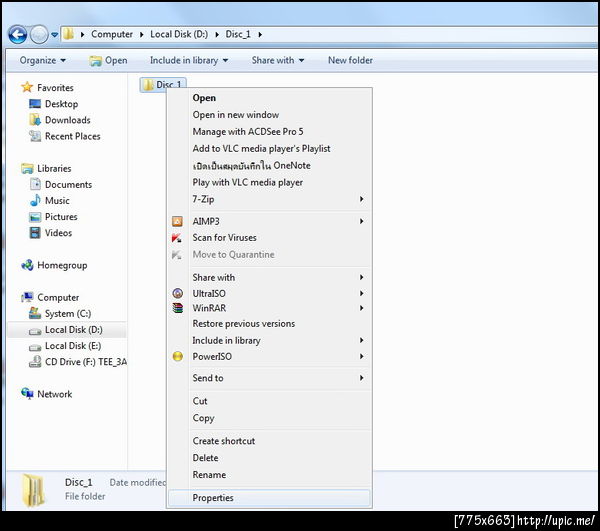The width and height of the screenshot is (600, 531).
Task: Select Local Disk (D:) in address breadcrumb
Action: [x=179, y=34]
